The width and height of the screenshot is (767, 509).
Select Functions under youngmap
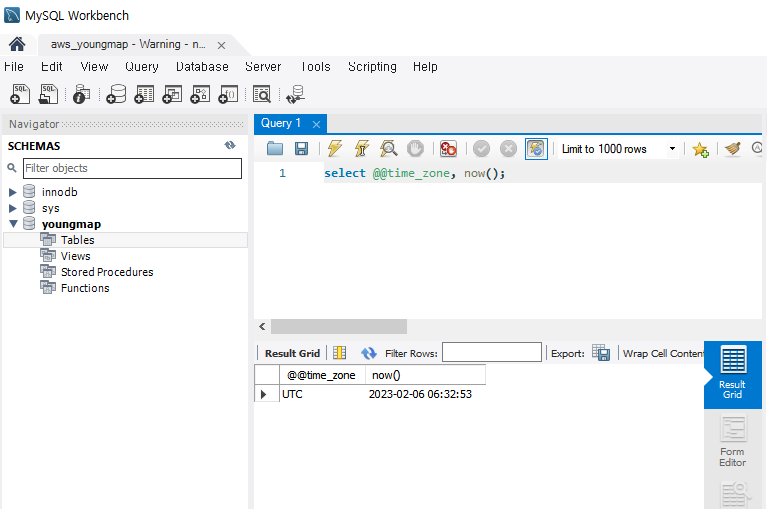point(85,288)
